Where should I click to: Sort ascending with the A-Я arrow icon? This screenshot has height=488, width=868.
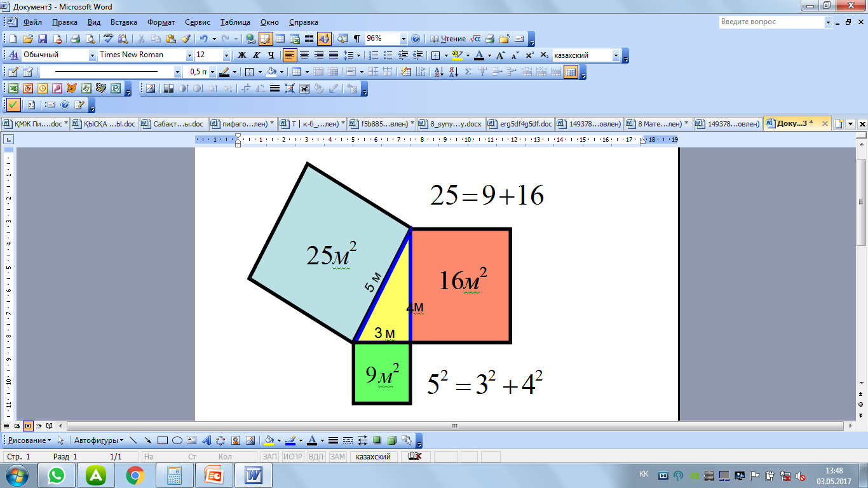coord(438,72)
